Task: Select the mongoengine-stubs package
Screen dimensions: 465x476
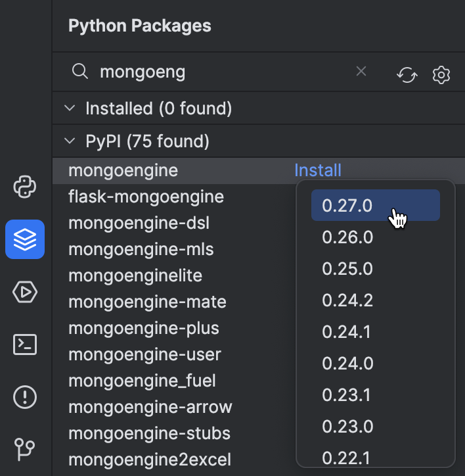Action: tap(149, 433)
